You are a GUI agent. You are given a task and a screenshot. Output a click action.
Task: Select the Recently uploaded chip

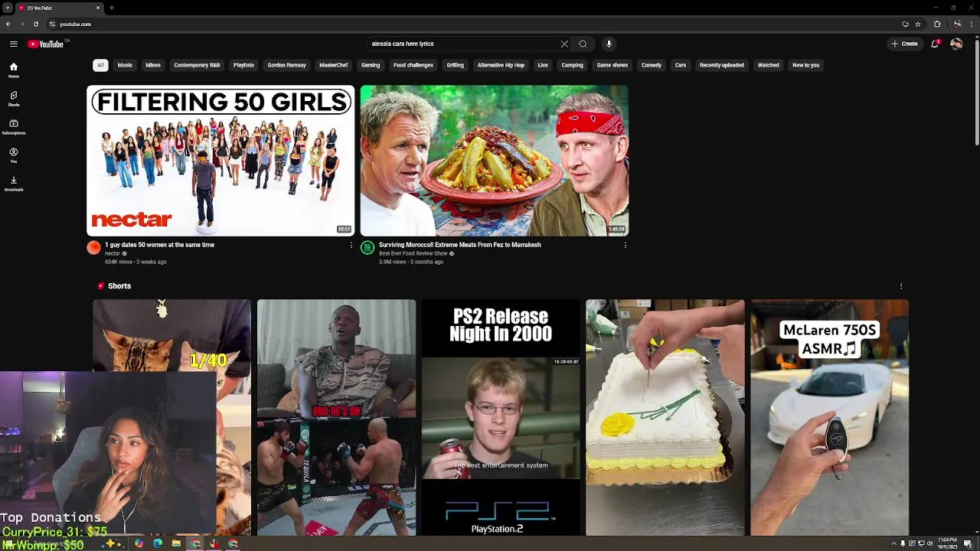tap(721, 65)
